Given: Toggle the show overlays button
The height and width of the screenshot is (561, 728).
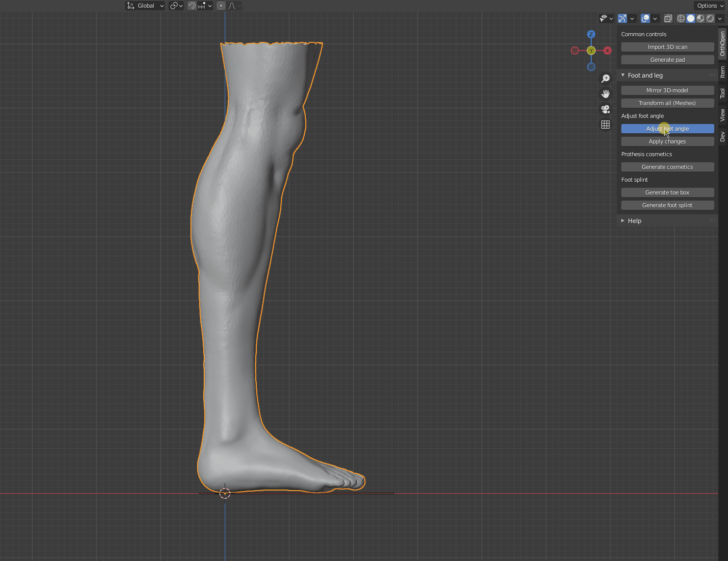Looking at the screenshot, I should (x=645, y=18).
